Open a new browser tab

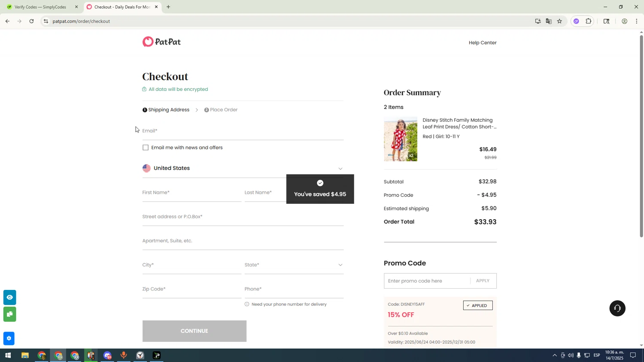(x=168, y=7)
